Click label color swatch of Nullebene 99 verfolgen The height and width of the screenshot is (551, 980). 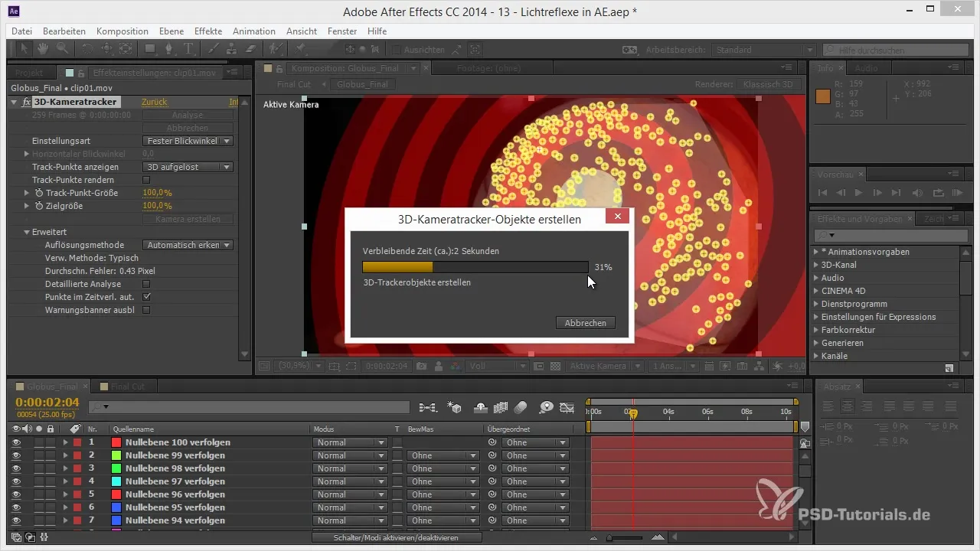(116, 455)
